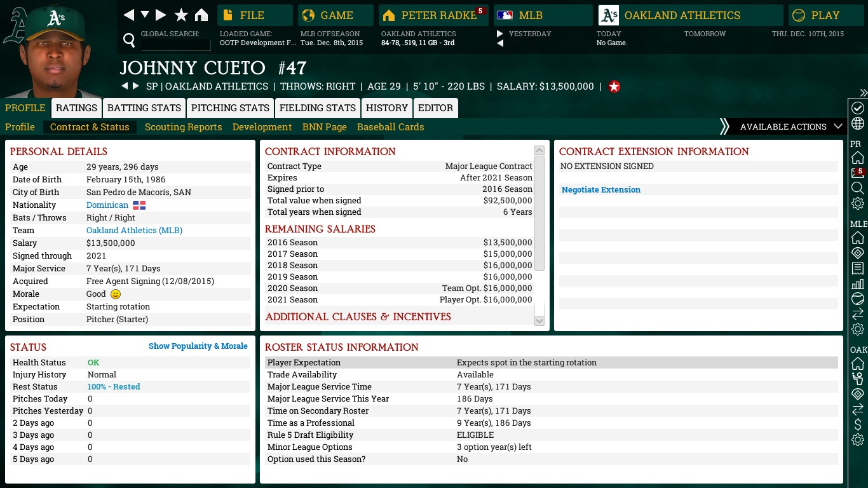This screenshot has height=488, width=868.
Task: Click the MLB news document icon in the sidebar
Action: pos(857,268)
